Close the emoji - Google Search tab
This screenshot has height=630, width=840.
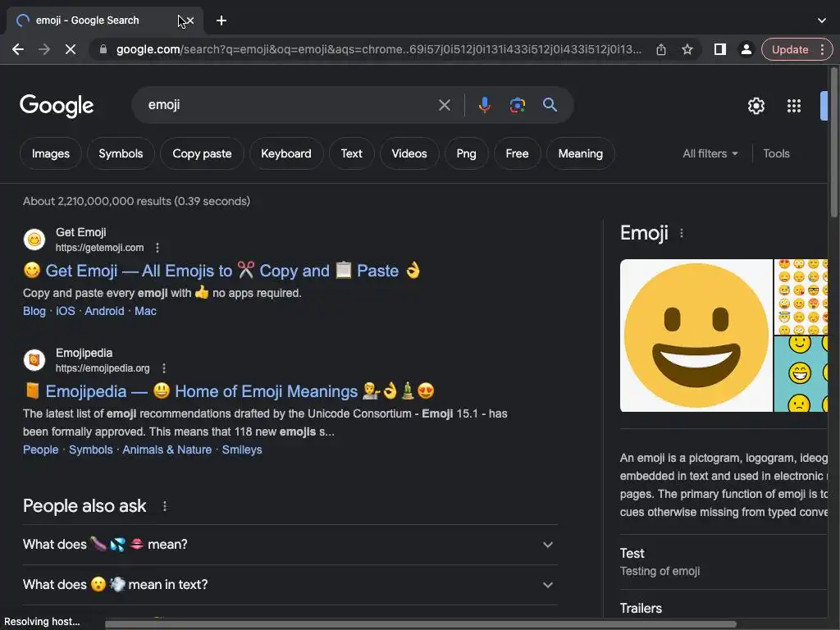click(190, 21)
